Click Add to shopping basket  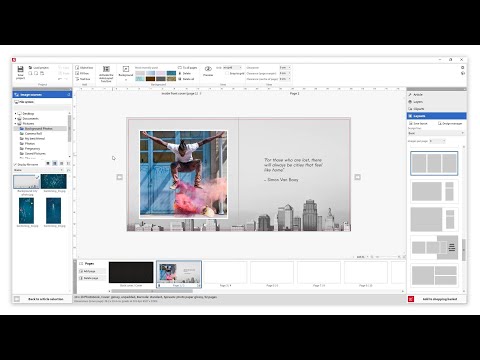coord(436,299)
